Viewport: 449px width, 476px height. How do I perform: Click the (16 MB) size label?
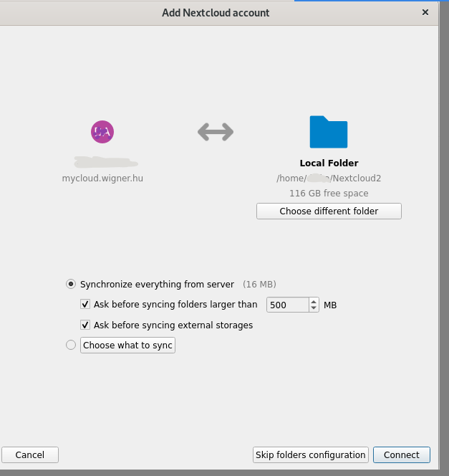[x=259, y=284]
